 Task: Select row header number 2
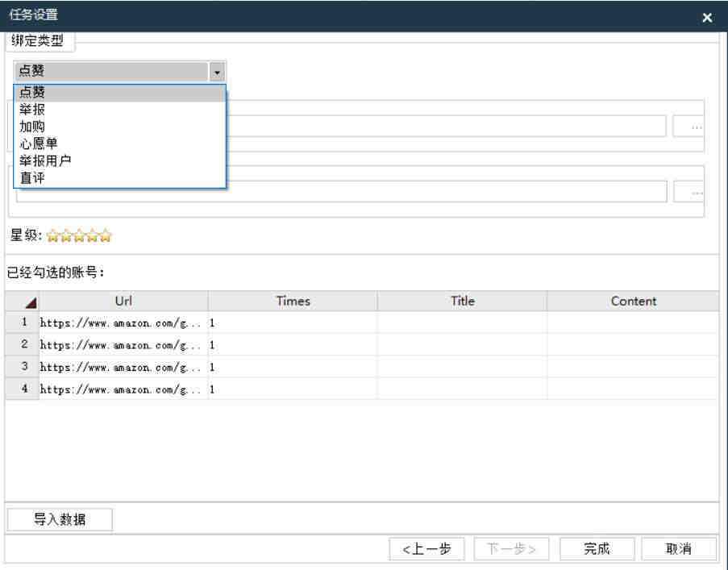(23, 344)
